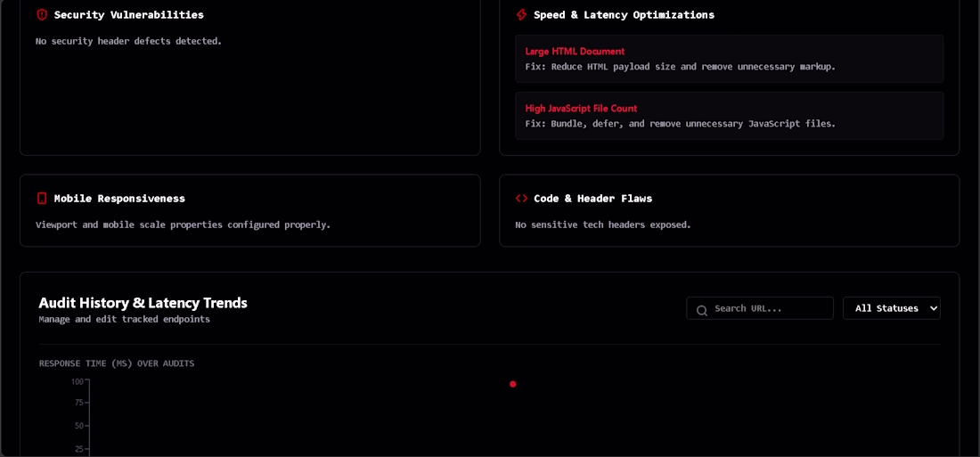Click 'Viewport and mobile scale properties' text
The width and height of the screenshot is (980, 457).
(x=184, y=224)
